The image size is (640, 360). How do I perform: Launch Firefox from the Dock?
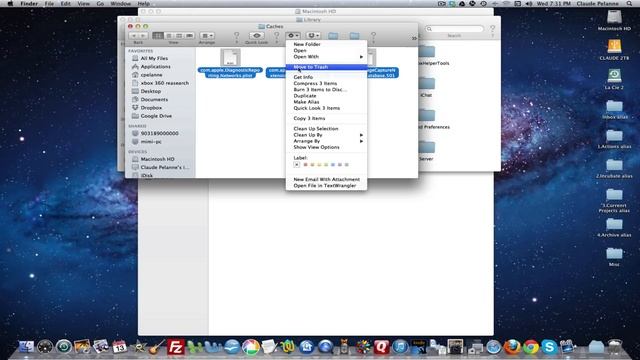pyautogui.click(x=512, y=347)
